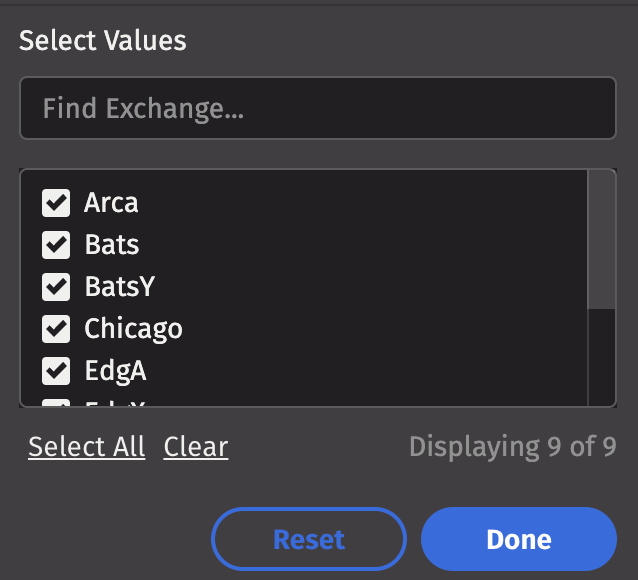This screenshot has height=580, width=638.
Task: Click the Displaying 9 of 9 counter
Action: click(x=512, y=446)
